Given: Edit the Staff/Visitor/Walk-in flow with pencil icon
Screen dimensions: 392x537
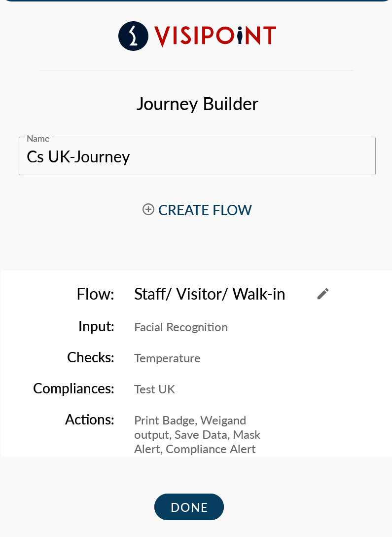Looking at the screenshot, I should pyautogui.click(x=322, y=294).
